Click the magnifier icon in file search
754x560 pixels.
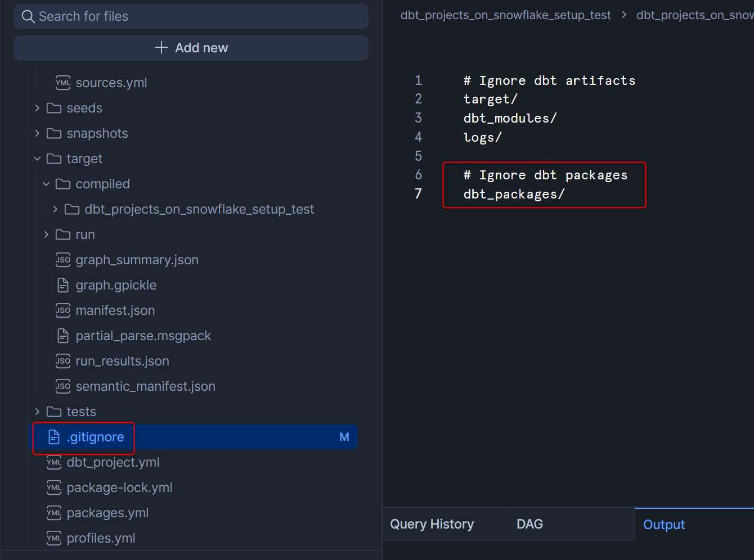click(28, 17)
